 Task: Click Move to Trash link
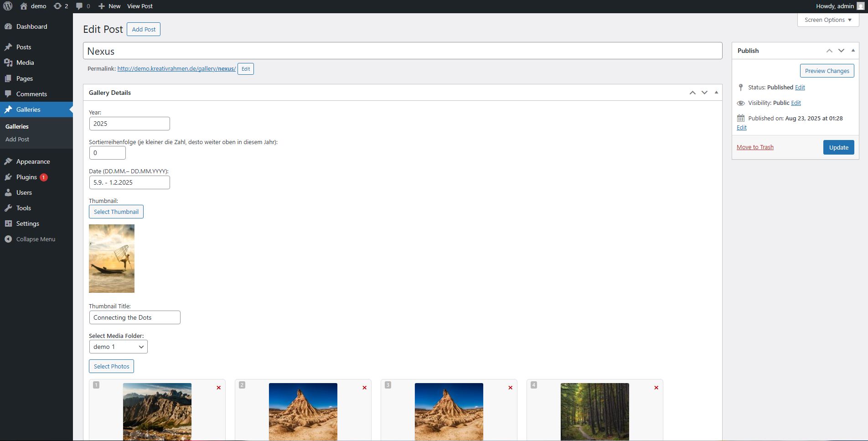[755, 147]
